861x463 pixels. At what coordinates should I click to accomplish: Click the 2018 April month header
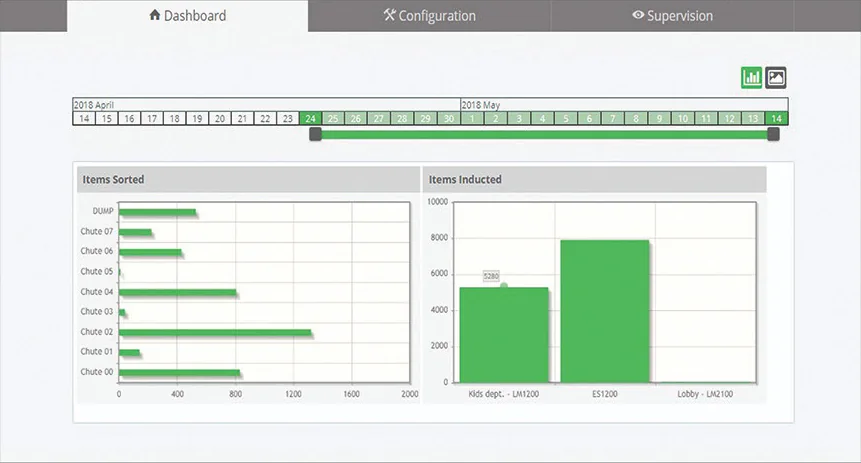[266, 105]
